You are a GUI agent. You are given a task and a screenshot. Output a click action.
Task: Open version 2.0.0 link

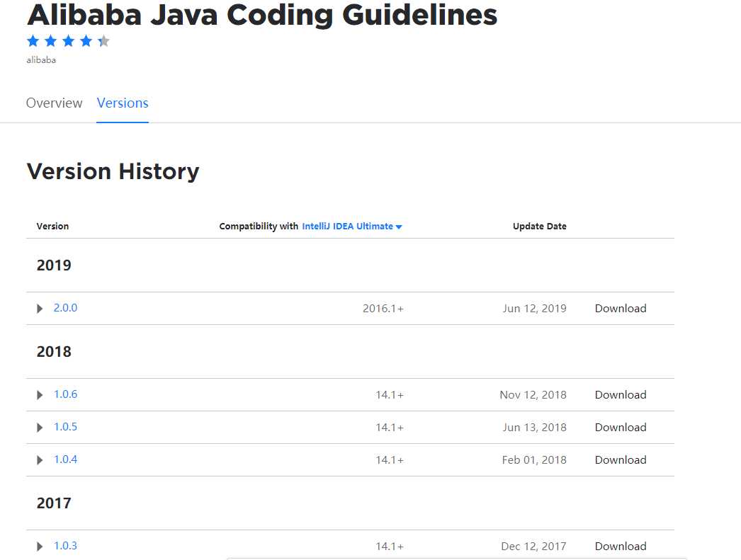[65, 308]
